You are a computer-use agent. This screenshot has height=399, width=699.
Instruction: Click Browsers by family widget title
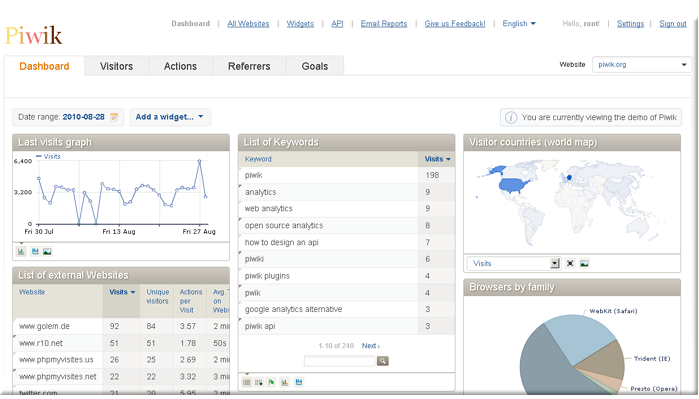click(x=572, y=287)
